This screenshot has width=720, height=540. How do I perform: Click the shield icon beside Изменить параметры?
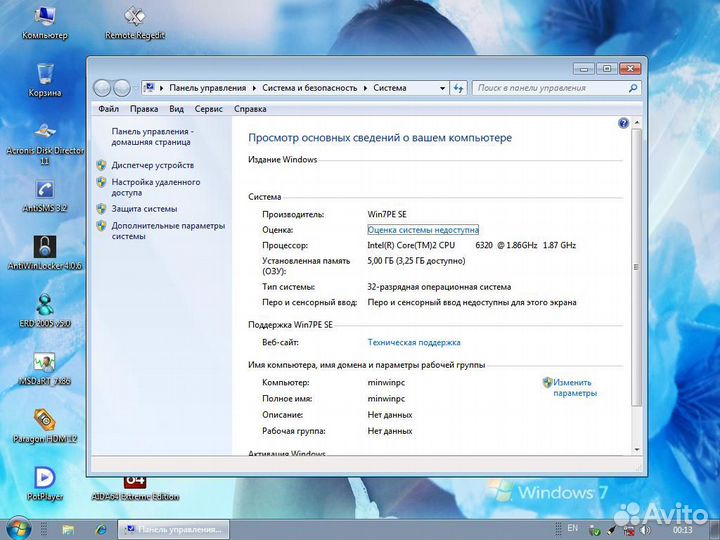pos(547,382)
